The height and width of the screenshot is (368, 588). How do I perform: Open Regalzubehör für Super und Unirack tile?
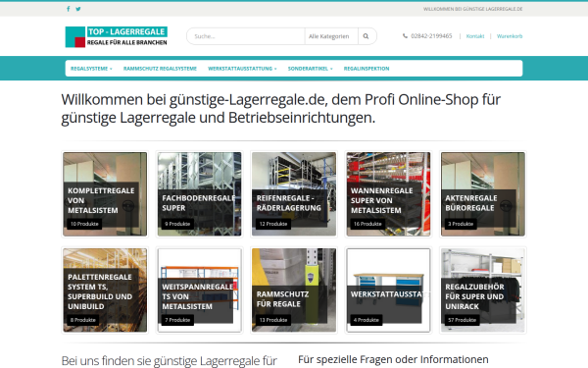(483, 290)
